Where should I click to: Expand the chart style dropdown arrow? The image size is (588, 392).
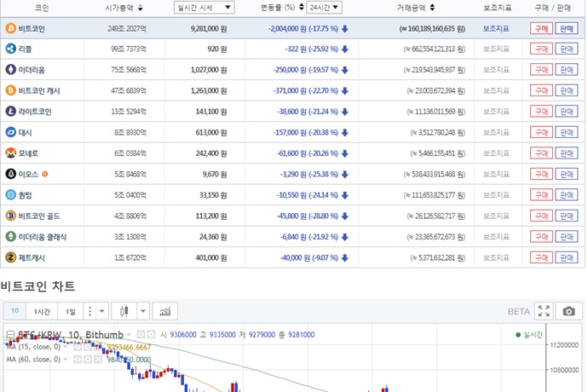143,311
